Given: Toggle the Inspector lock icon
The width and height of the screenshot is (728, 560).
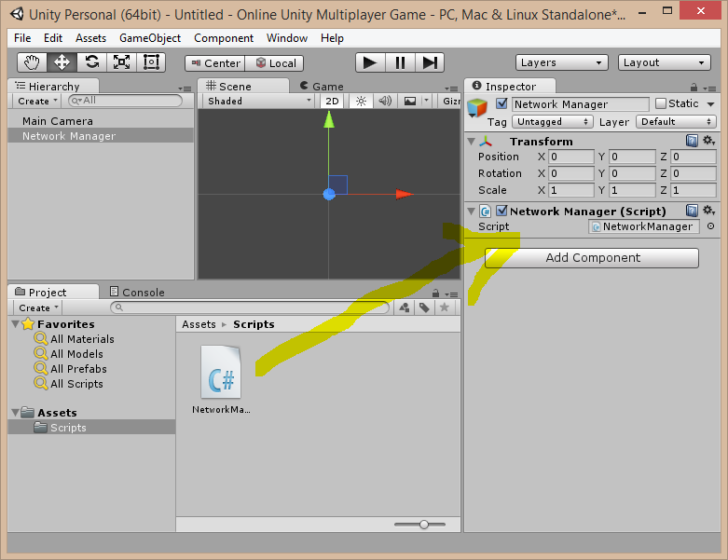Looking at the screenshot, I should 694,88.
